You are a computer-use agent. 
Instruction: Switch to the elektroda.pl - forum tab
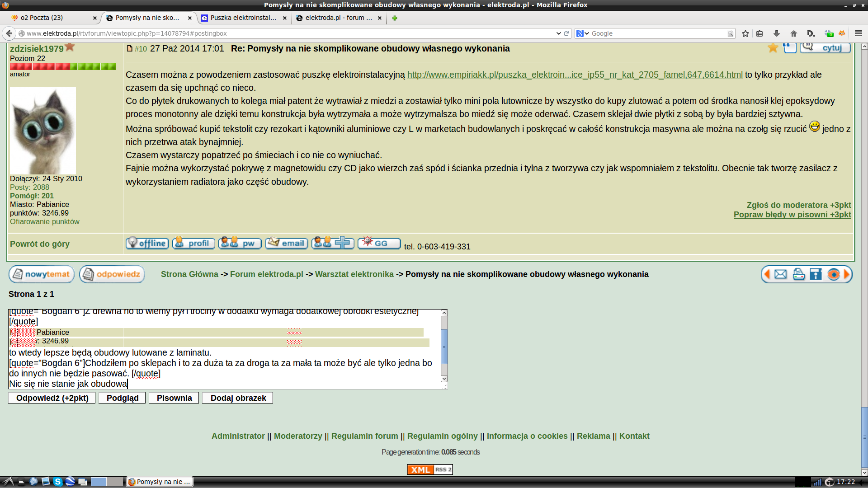[339, 18]
